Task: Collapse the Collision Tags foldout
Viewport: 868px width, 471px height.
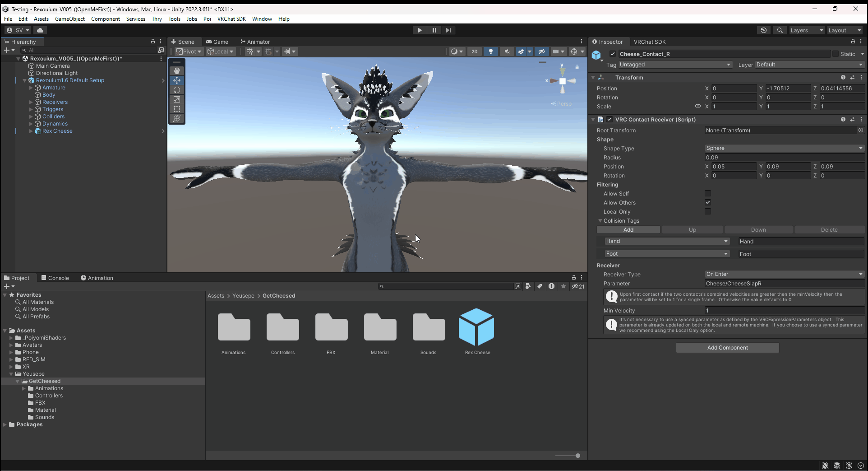Action: pos(600,221)
